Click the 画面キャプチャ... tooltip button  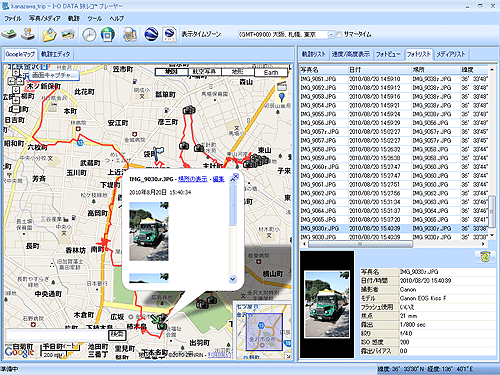tap(54, 75)
